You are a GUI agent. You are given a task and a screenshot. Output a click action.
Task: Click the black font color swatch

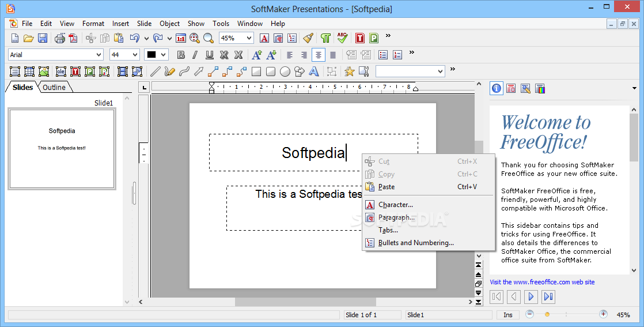[x=151, y=55]
